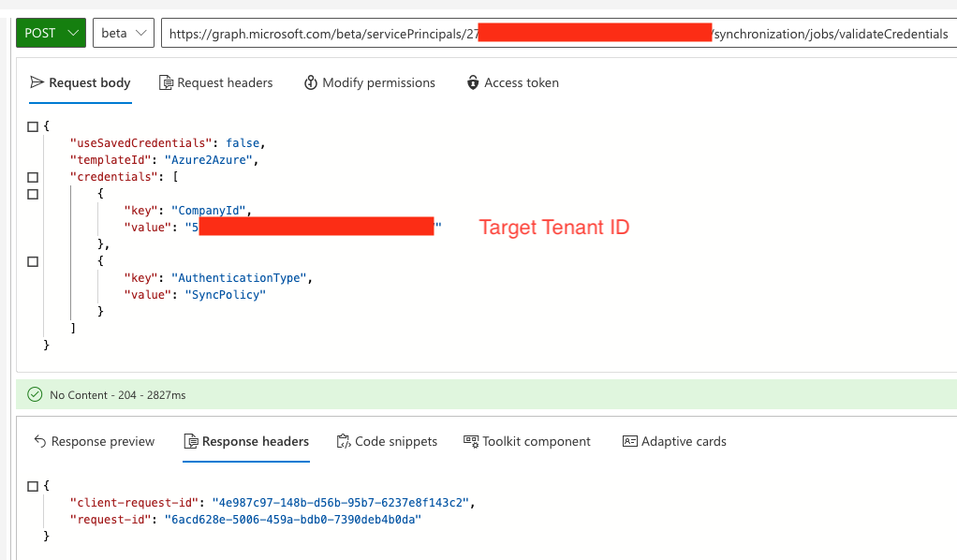Click the Request headers document icon
The height and width of the screenshot is (560, 957).
(166, 82)
